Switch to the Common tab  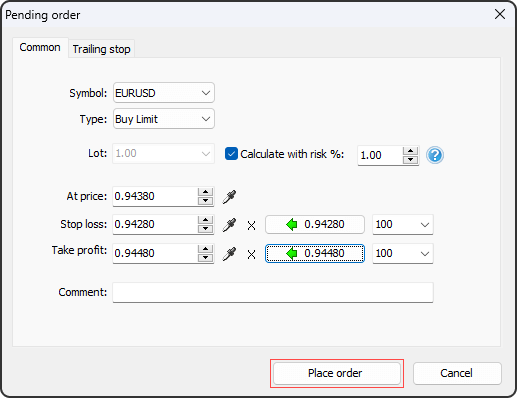pyautogui.click(x=40, y=47)
